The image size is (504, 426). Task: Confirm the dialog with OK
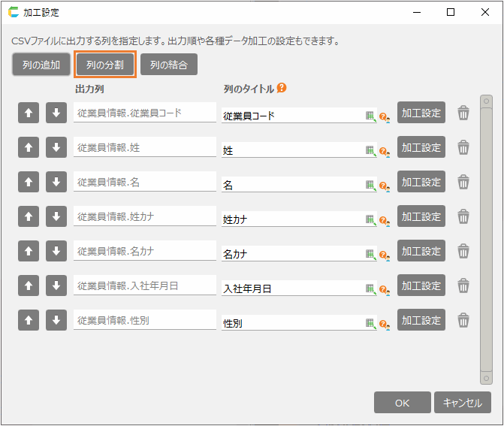tap(402, 403)
